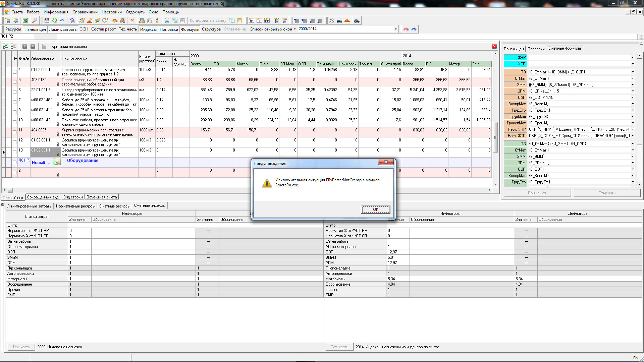
Task: Click the ПР section toolbar icon
Action: pos(267,21)
